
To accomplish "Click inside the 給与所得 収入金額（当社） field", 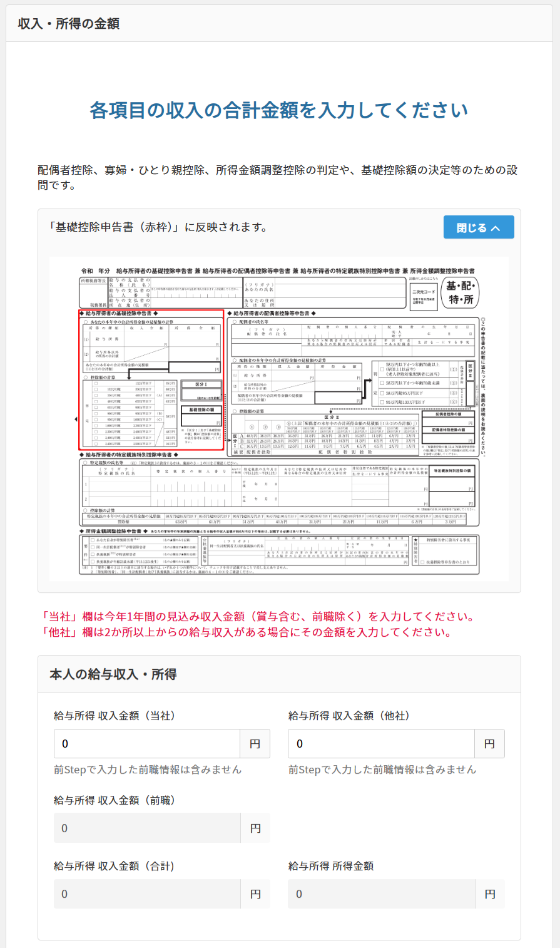I will pos(147,743).
